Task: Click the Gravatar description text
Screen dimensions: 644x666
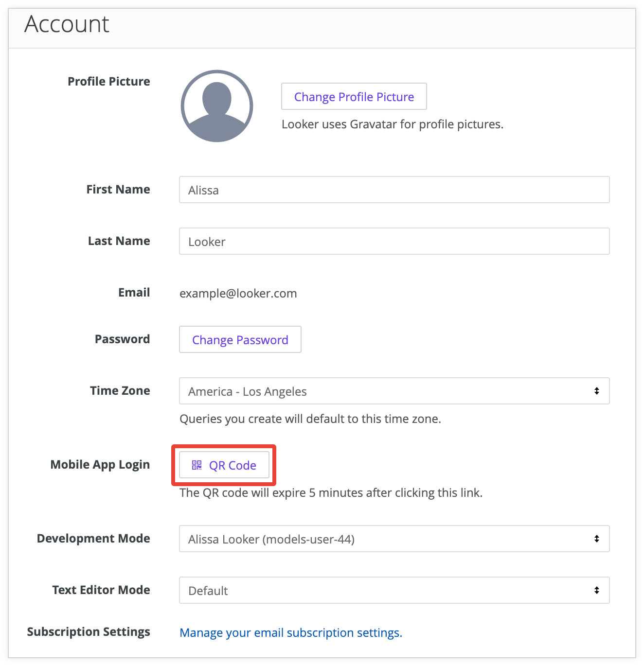Action: (392, 124)
